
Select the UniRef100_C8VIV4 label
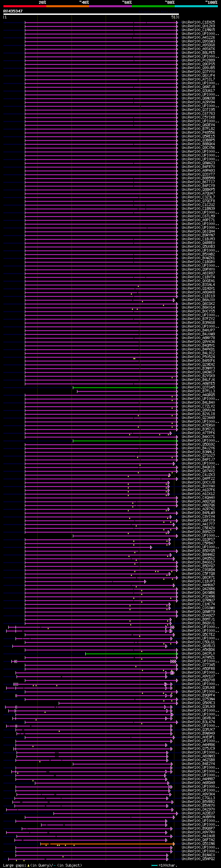198,516
